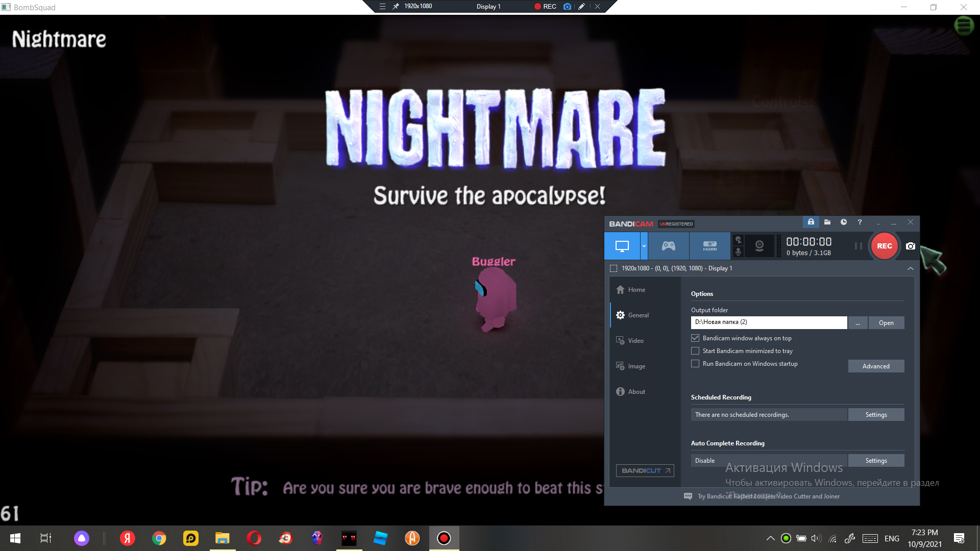Switch to the Image tab

coord(636,366)
